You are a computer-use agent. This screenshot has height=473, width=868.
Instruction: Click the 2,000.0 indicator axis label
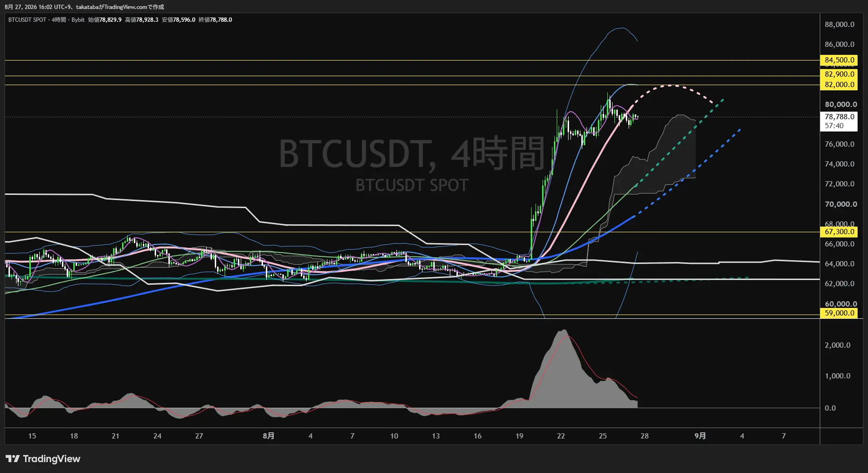pos(837,345)
